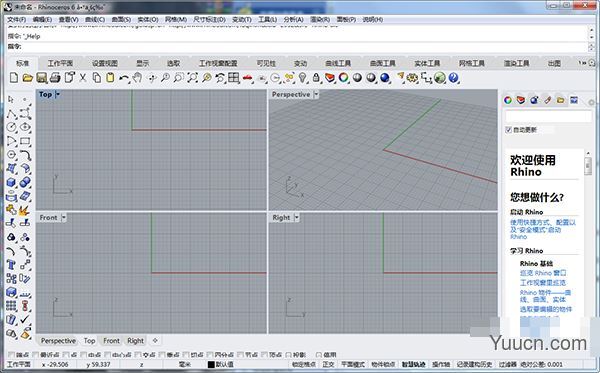Image resolution: width=600 pixels, height=373 pixels.
Task: Open the 文件(F) menu
Action: pos(16,20)
